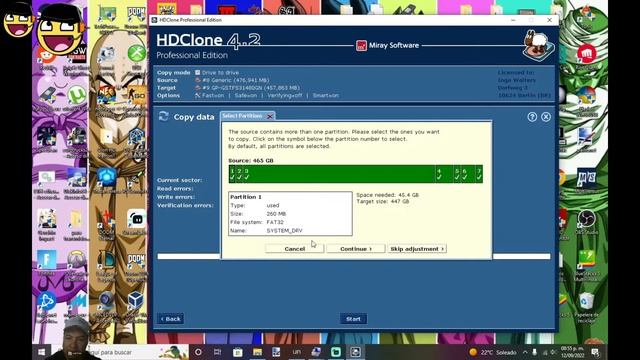Viewport: 640px width, 360px height.
Task: Toggle partition 2 checkmark
Action: coord(239,177)
